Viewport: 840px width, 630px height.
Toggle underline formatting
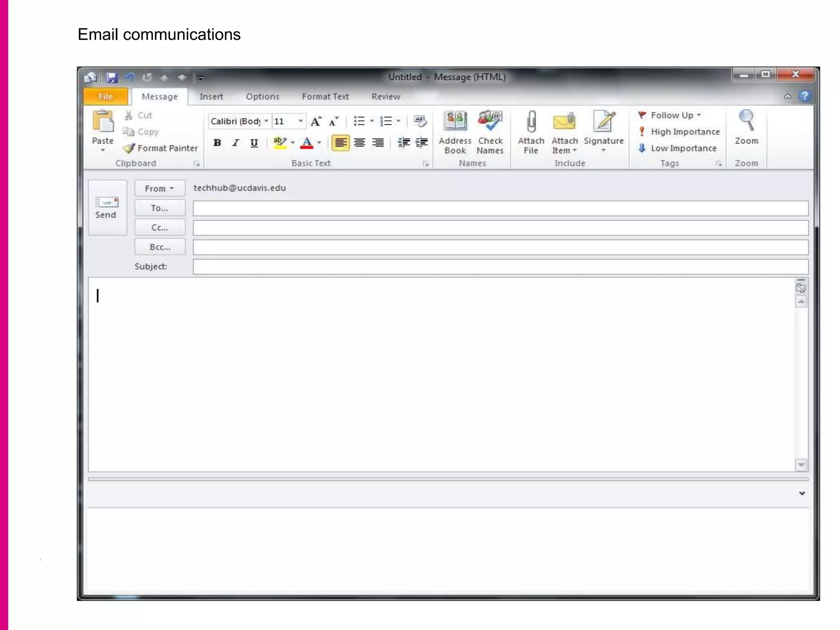click(254, 143)
